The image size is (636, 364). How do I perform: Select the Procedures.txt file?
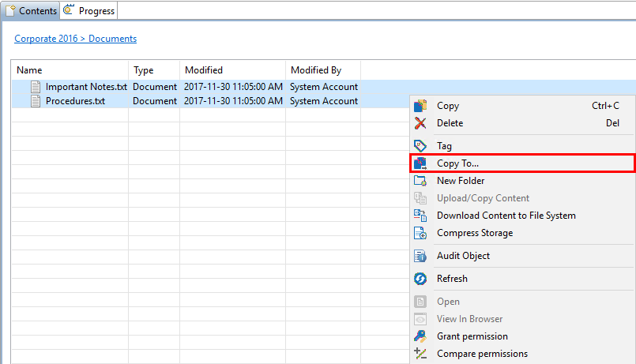click(x=75, y=101)
